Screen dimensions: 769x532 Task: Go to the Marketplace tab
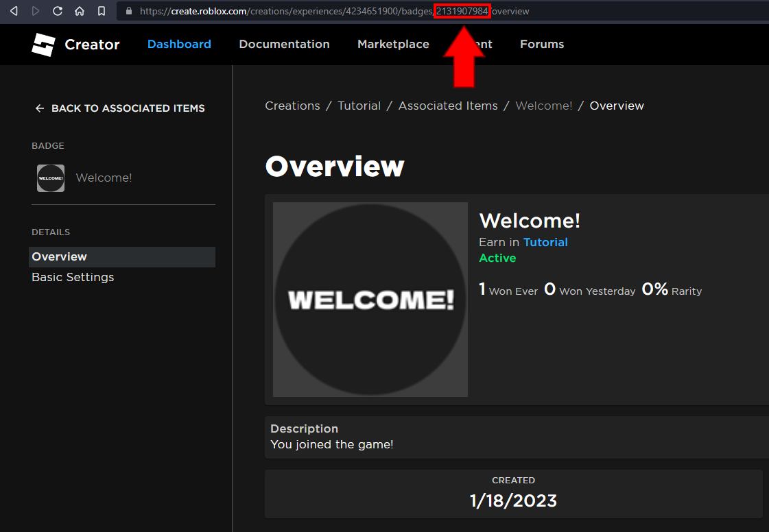point(393,44)
